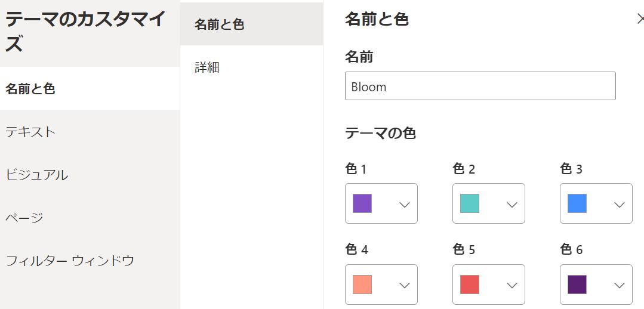Viewport: 644px width, 309px height.
Task: Click the dark purple color 6 swatch
Action: (577, 285)
